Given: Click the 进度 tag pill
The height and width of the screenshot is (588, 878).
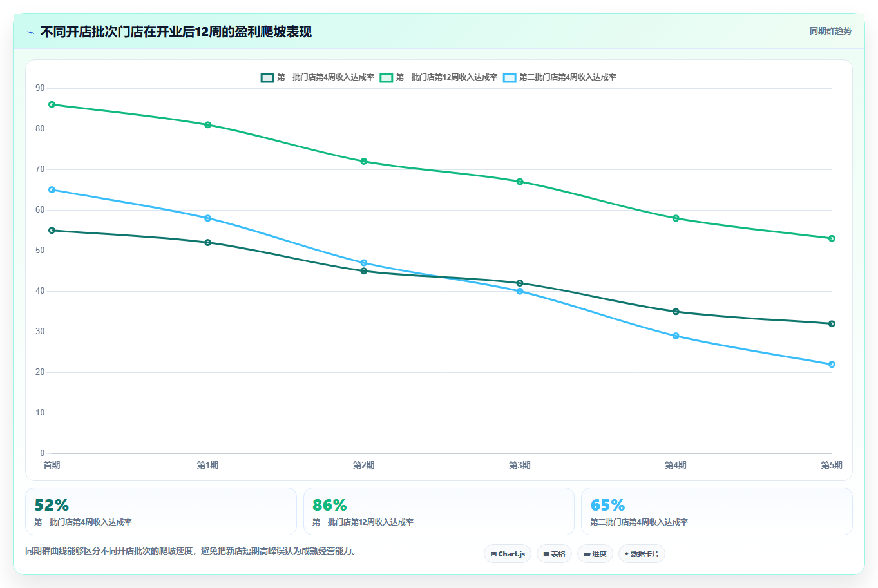Looking at the screenshot, I should click(x=595, y=554).
